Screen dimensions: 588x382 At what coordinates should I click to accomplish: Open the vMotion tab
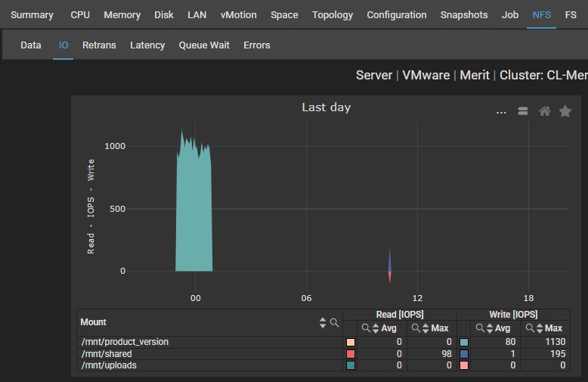238,15
